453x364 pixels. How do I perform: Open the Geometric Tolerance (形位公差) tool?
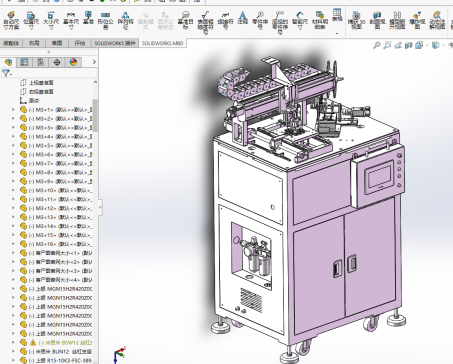[x=106, y=20]
